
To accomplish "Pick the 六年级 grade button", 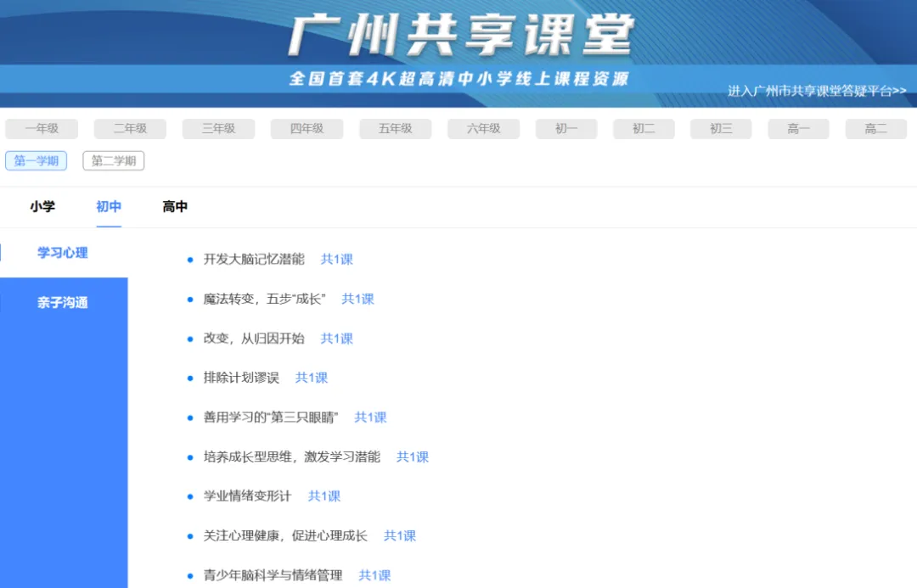I will pos(484,129).
